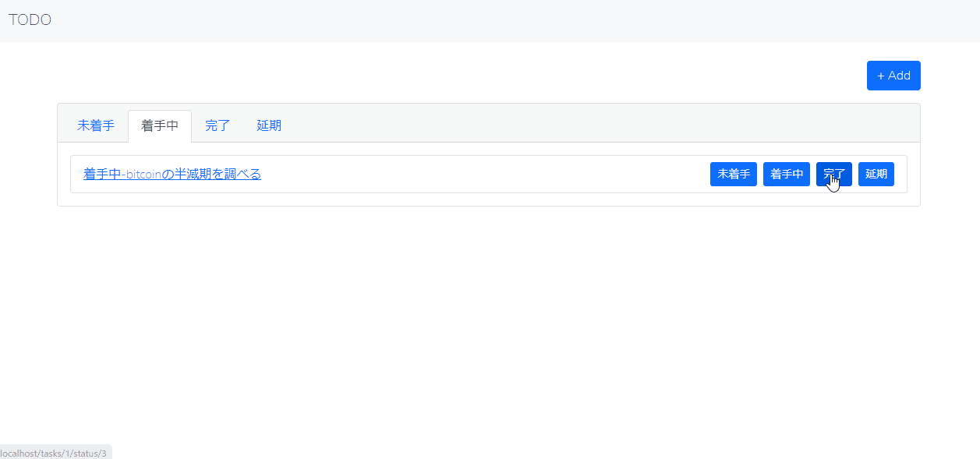Click the 延期 status button in task row

pyautogui.click(x=876, y=174)
